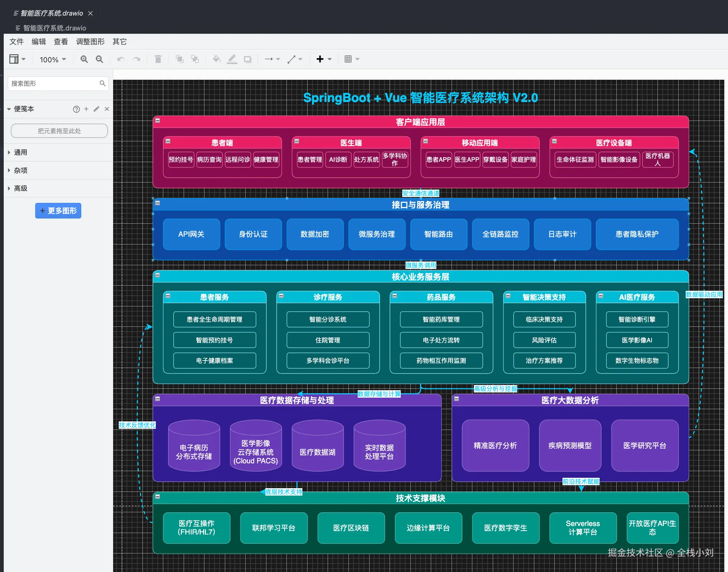This screenshot has height=572, width=728.
Task: Open the 调整图形 menu
Action: [90, 42]
